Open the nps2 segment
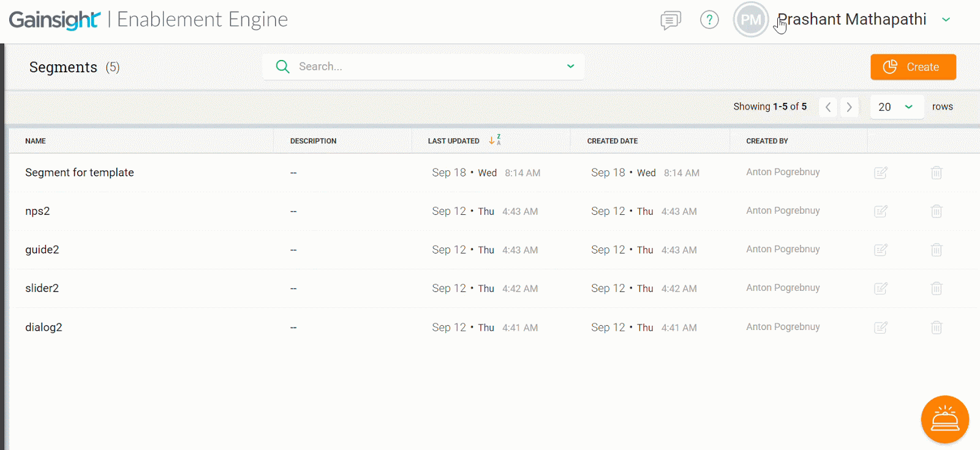The image size is (980, 450). coord(37,211)
